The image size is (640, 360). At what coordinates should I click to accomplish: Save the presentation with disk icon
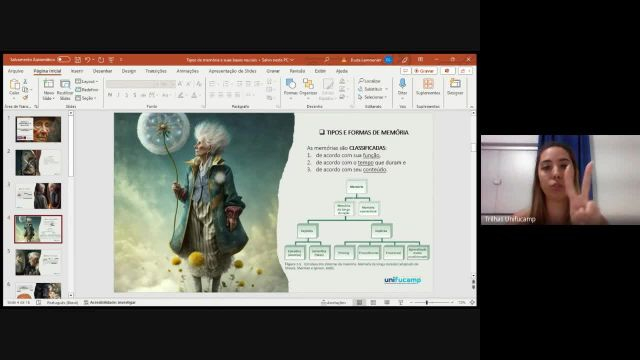click(x=78, y=60)
